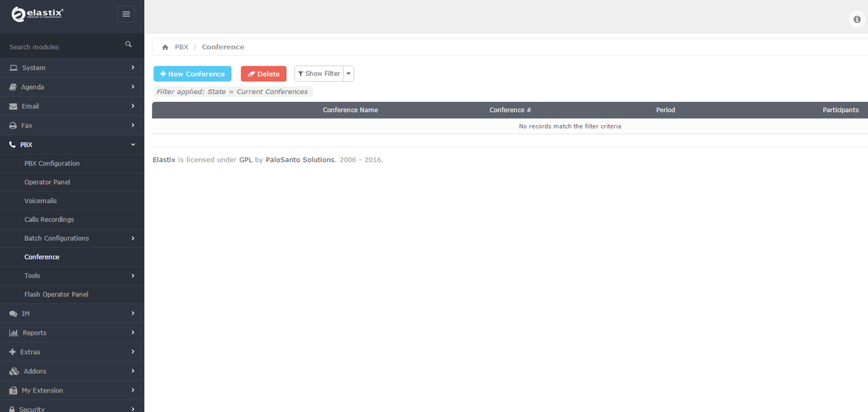This screenshot has width=868, height=412.
Task: Click the Conference Name column header
Action: (x=350, y=110)
